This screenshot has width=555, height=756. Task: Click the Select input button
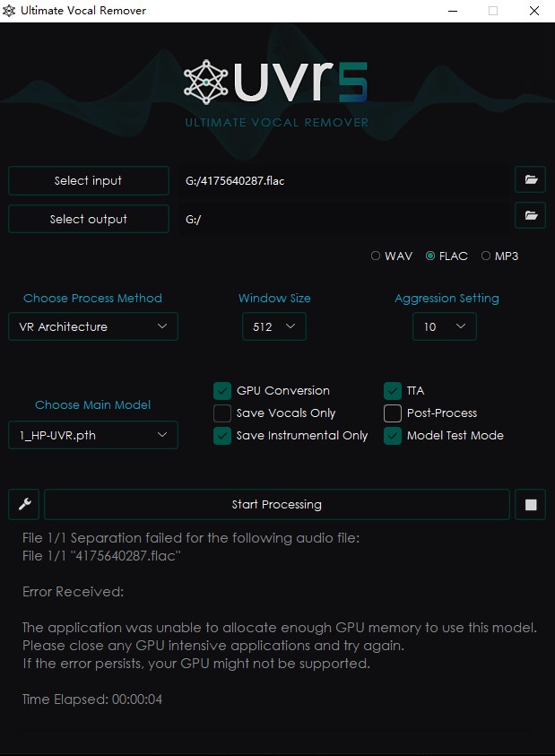click(88, 180)
